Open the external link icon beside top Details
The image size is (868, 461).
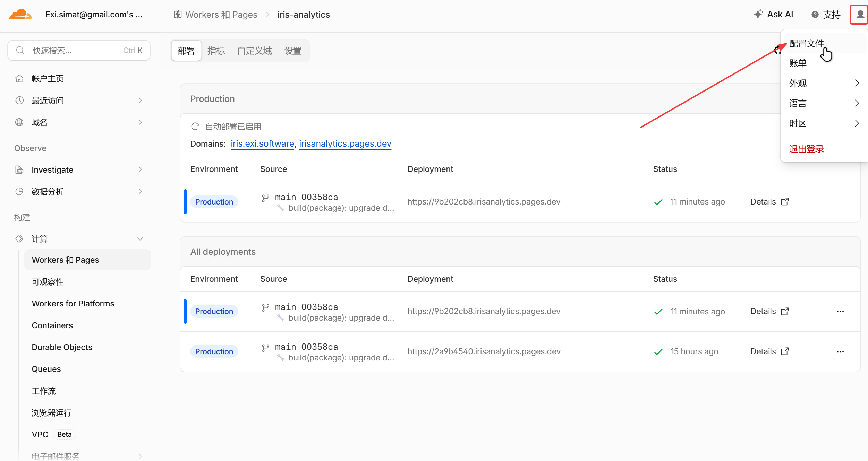click(785, 202)
